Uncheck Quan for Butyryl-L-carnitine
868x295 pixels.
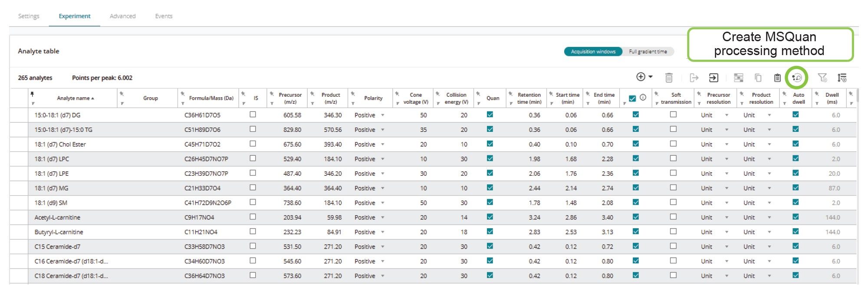(490, 231)
